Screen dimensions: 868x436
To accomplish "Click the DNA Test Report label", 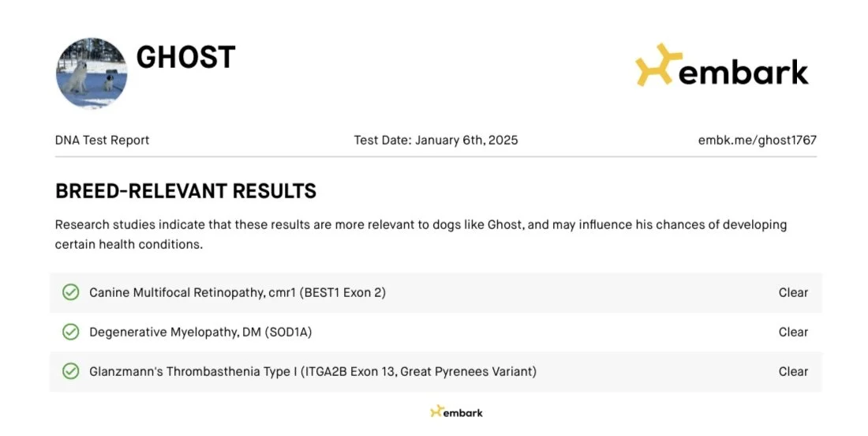I will (x=102, y=140).
